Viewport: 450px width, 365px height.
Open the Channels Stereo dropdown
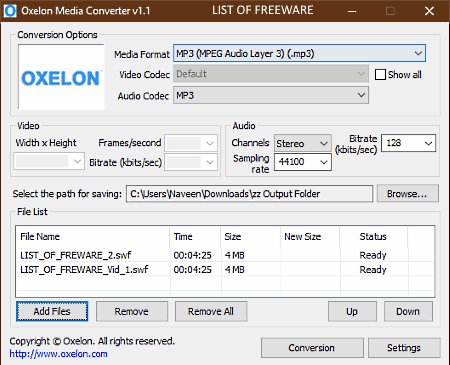(x=303, y=143)
